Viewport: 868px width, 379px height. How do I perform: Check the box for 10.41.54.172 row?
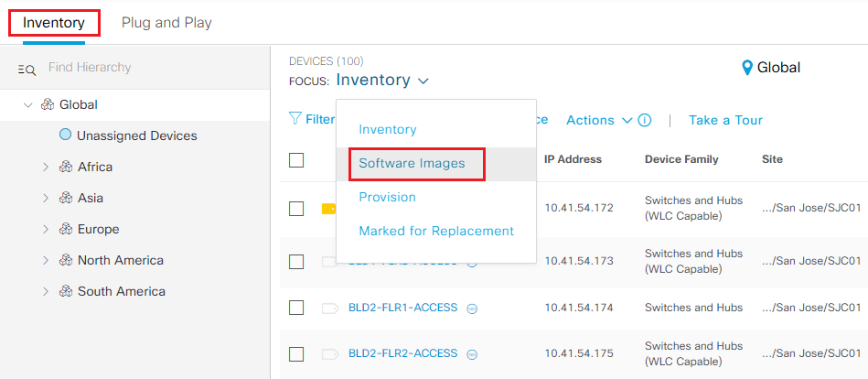[x=296, y=209]
